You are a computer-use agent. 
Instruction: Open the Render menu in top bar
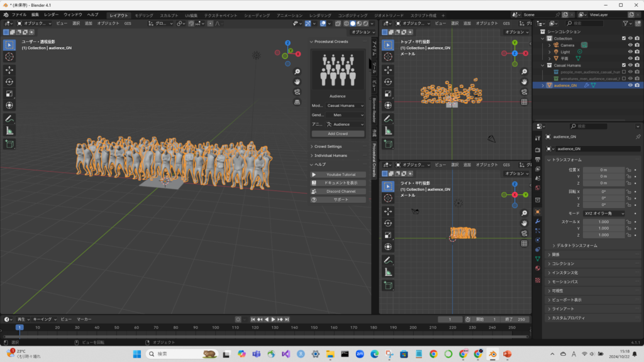point(51,14)
